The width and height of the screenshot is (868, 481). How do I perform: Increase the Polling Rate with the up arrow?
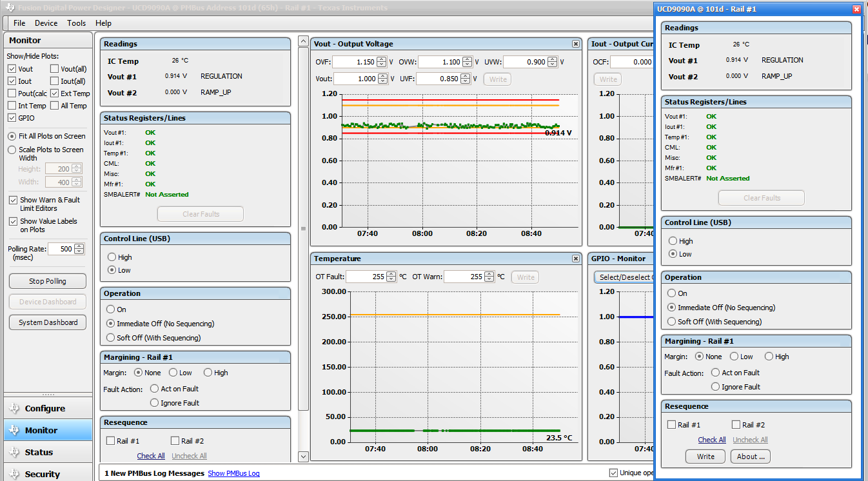click(x=79, y=246)
